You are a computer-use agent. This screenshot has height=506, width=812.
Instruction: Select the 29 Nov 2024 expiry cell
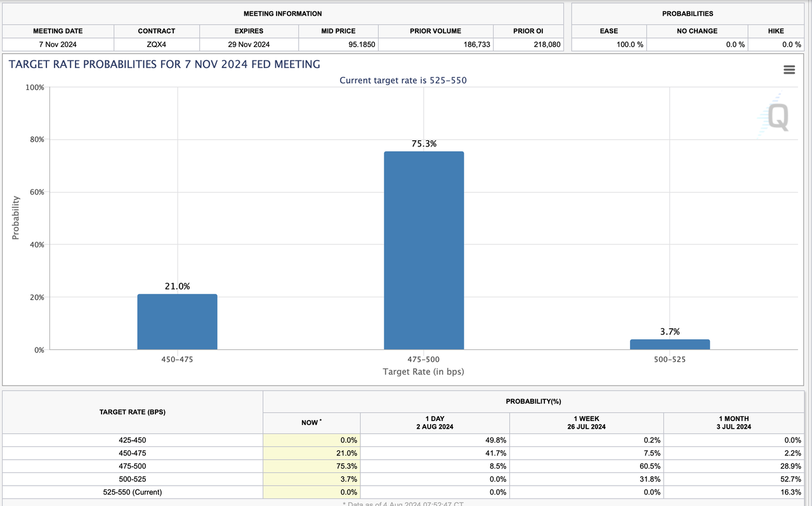[249, 44]
